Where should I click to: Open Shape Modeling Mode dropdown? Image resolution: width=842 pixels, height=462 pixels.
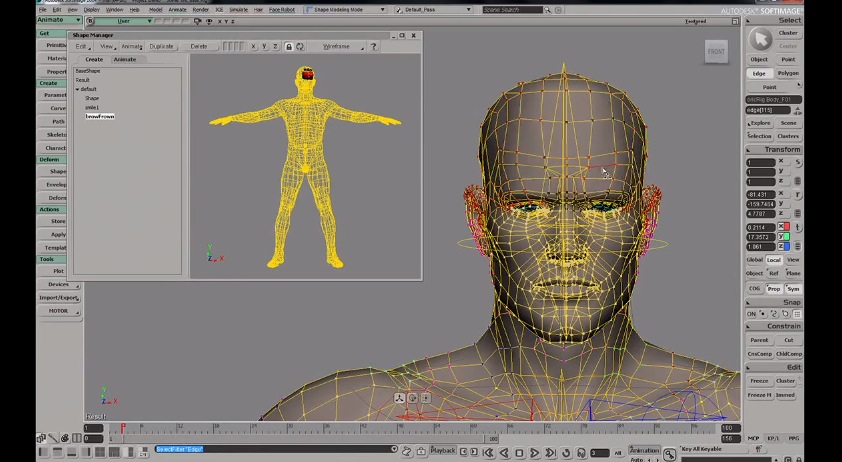(345, 10)
